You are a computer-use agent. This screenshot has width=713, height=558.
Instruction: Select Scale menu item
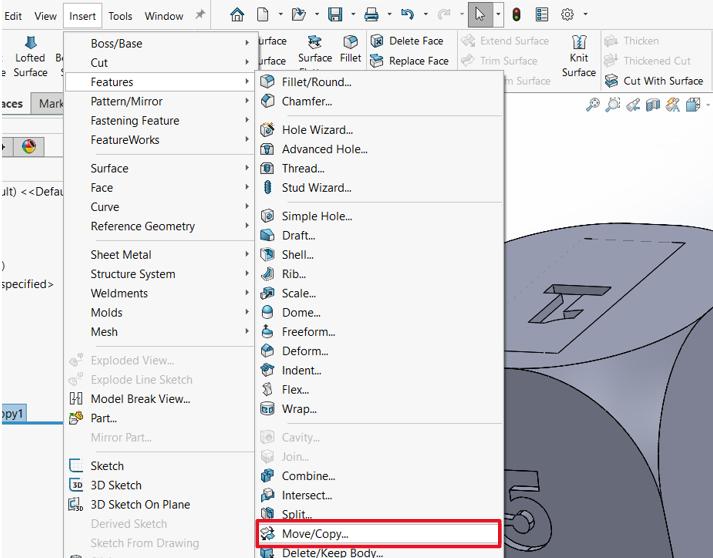[x=380, y=293]
